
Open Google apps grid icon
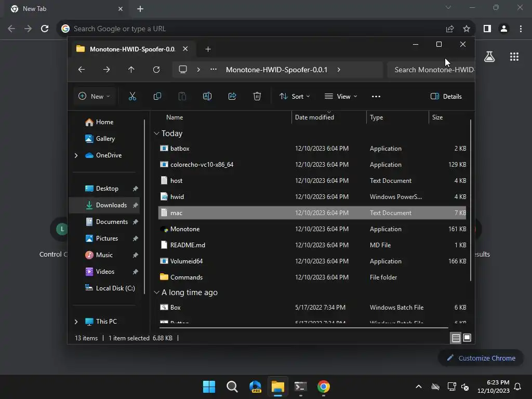pyautogui.click(x=514, y=57)
